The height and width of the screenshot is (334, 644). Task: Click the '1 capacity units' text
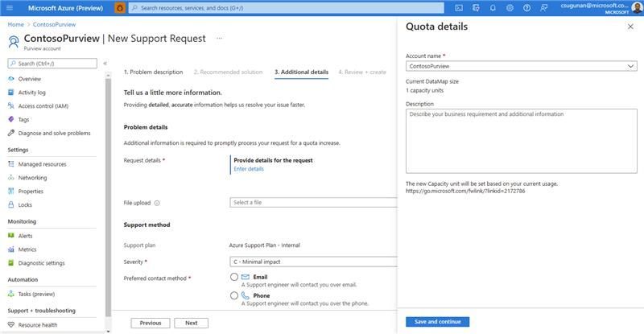pyautogui.click(x=425, y=90)
